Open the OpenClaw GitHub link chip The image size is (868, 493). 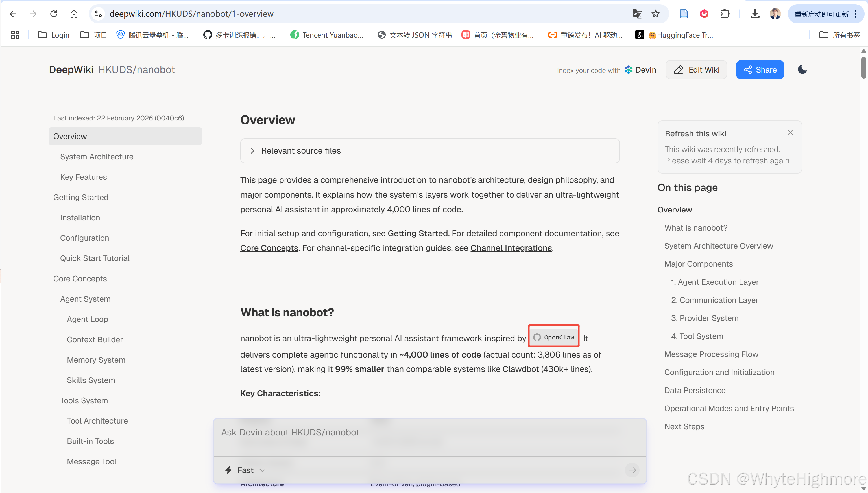tap(554, 337)
